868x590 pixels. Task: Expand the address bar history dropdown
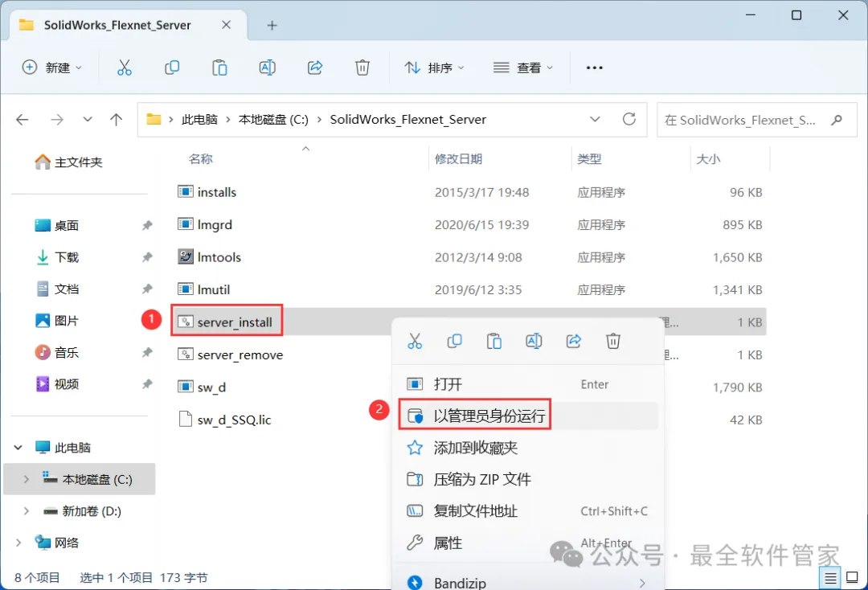pos(595,119)
